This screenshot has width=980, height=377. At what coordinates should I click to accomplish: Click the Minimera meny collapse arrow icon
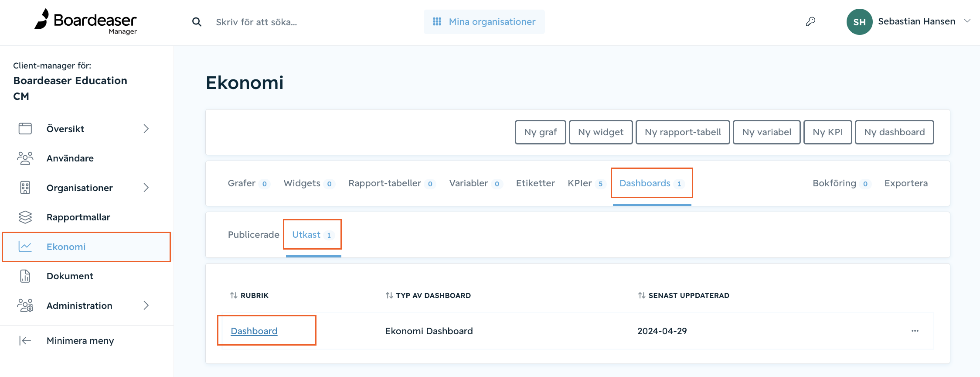(x=25, y=340)
